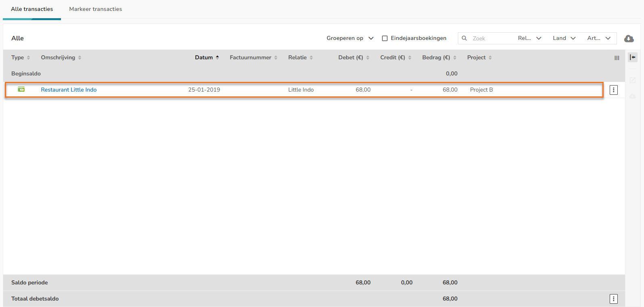Click the Saldo periode debet value 68,00
This screenshot has width=644, height=307.
(x=363, y=283)
